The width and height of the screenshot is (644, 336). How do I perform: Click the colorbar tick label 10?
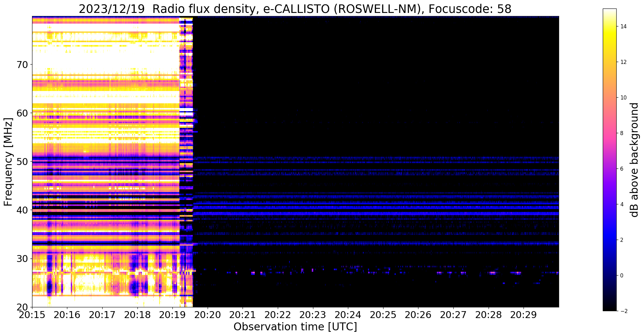click(x=623, y=98)
